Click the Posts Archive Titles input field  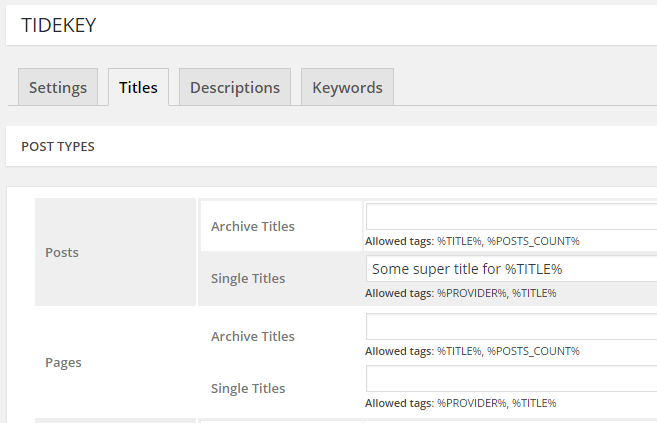pyautogui.click(x=512, y=216)
